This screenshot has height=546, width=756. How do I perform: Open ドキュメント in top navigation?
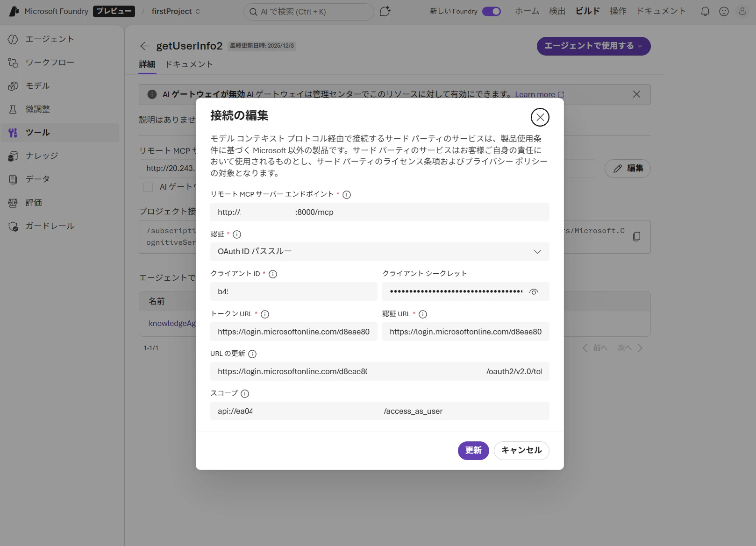click(x=661, y=11)
